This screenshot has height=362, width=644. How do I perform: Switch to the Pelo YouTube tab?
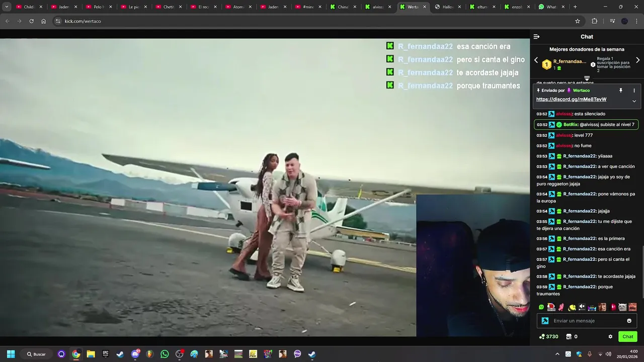click(x=98, y=7)
